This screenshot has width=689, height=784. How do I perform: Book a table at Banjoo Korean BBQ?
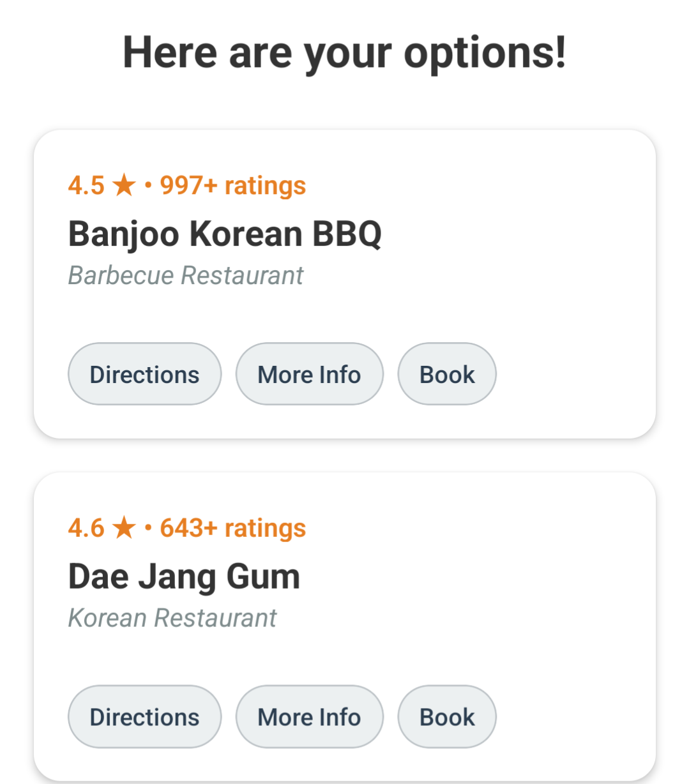tap(446, 374)
